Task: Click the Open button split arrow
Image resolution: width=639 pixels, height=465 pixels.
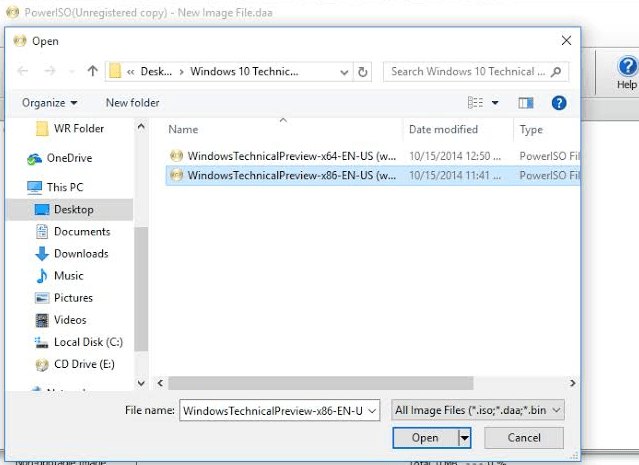Action: [x=464, y=438]
